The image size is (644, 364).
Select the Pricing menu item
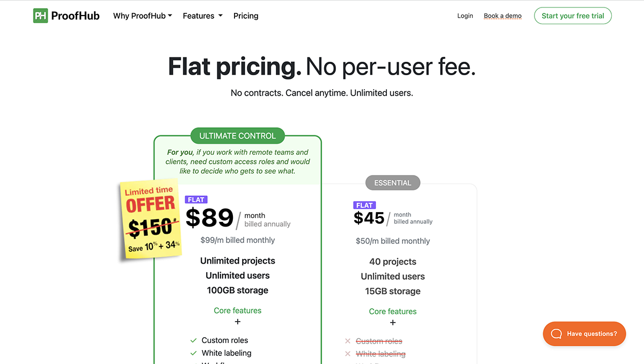[x=246, y=16]
